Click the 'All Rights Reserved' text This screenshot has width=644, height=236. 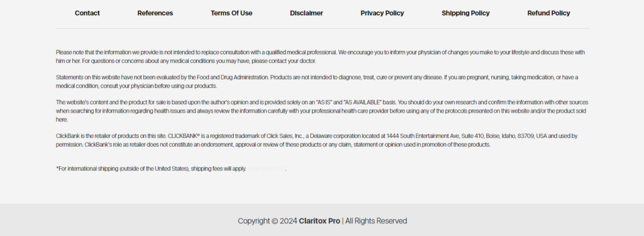[376, 221]
